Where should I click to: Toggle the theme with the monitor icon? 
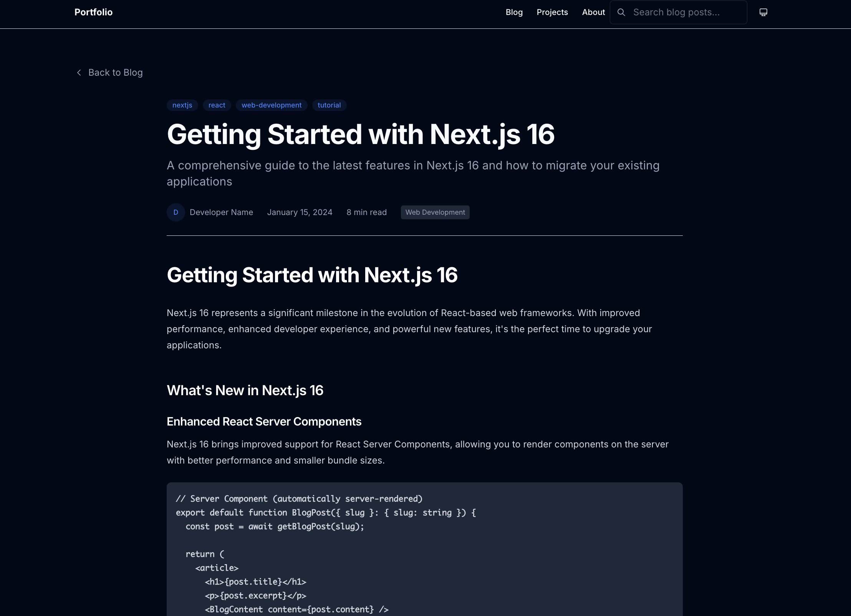pos(763,12)
